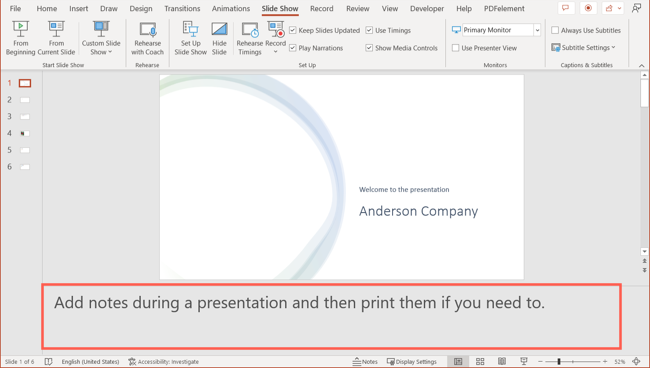Image resolution: width=650 pixels, height=368 pixels.
Task: Select slide 6 thumbnail
Action: [25, 167]
